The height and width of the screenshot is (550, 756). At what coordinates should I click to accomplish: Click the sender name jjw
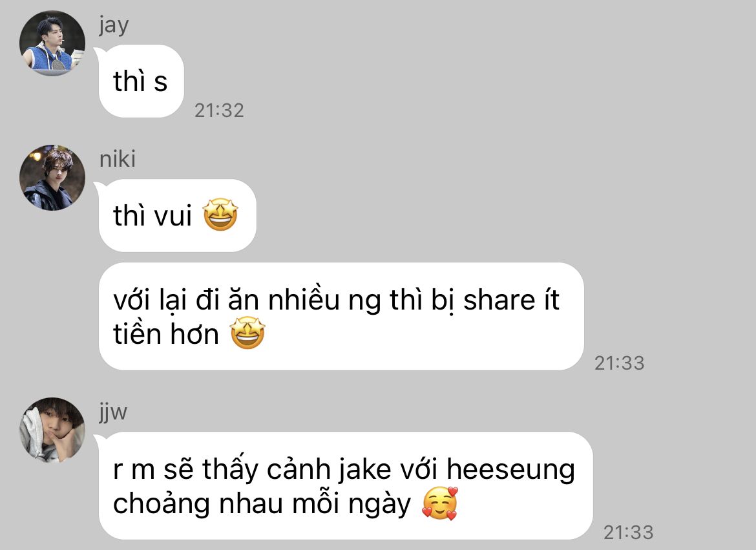pyautogui.click(x=113, y=412)
